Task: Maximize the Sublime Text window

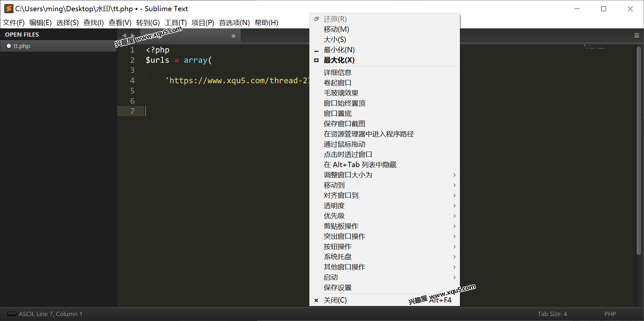Action: 603,9
